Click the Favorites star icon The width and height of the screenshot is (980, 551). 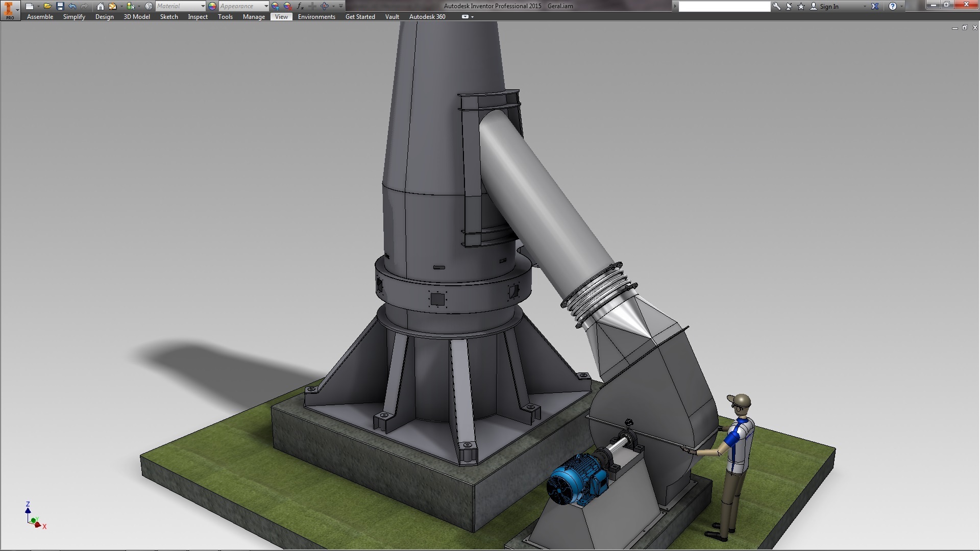(x=801, y=6)
